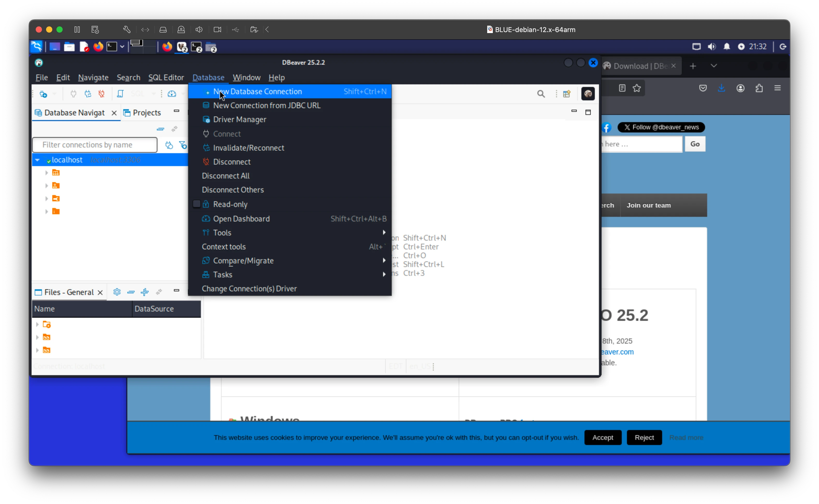Click the collapse all icon in navigator

click(160, 129)
